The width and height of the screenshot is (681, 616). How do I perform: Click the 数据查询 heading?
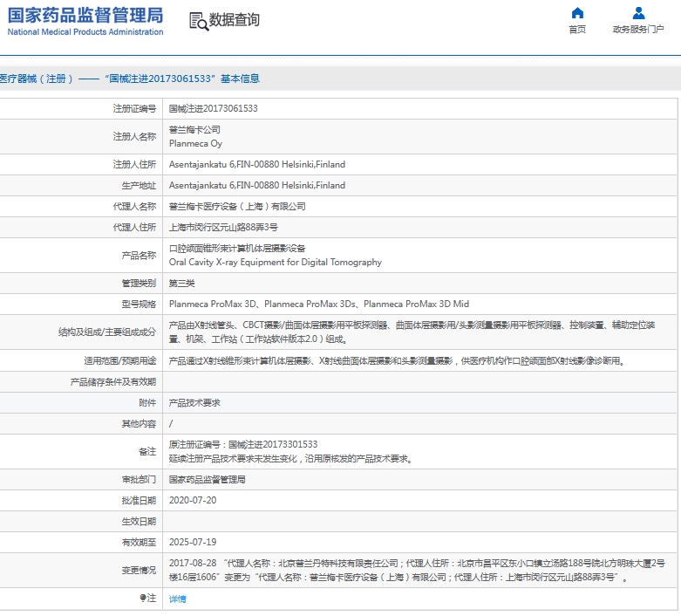tap(234, 20)
